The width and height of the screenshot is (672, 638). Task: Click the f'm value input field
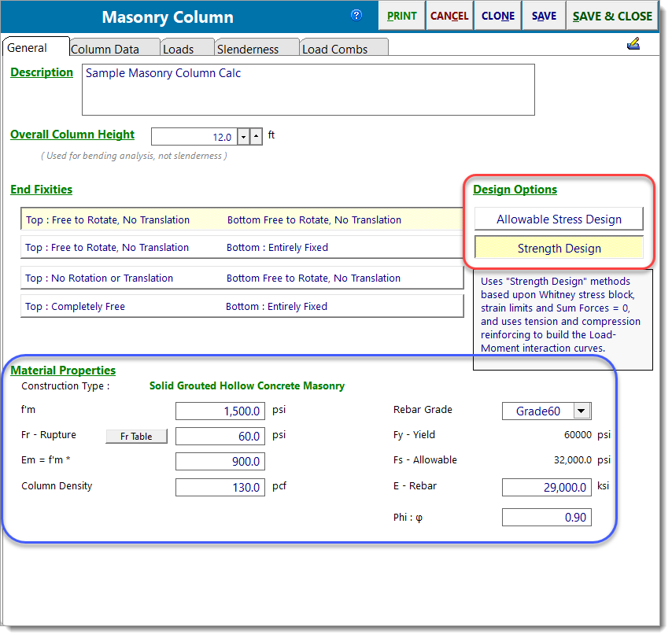(x=220, y=411)
